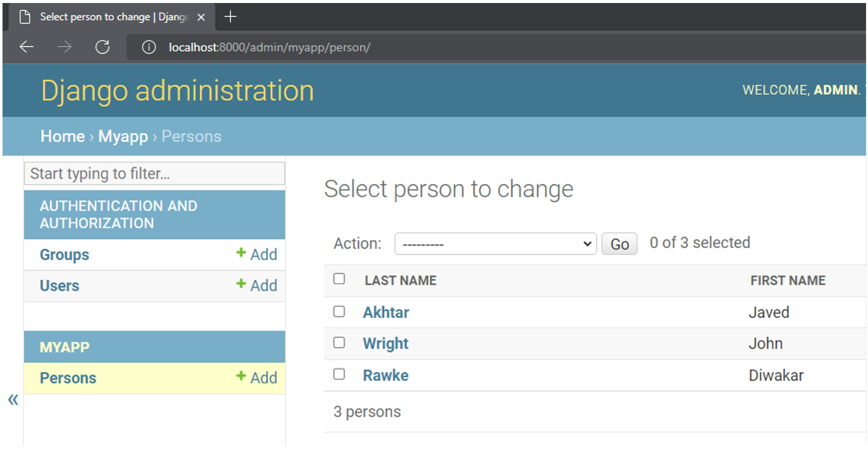Collapse the sidebar with double chevron
Image resolution: width=868 pixels, height=449 pixels.
tap(13, 400)
